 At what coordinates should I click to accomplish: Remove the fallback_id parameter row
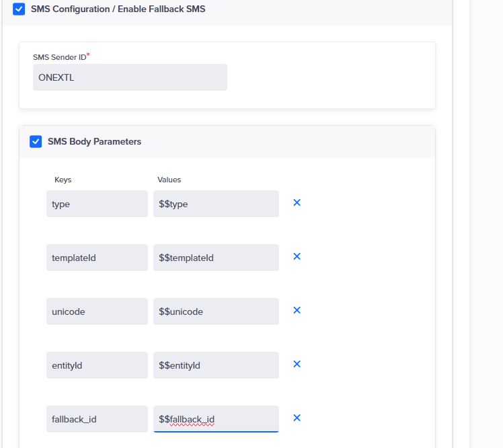pos(297,418)
